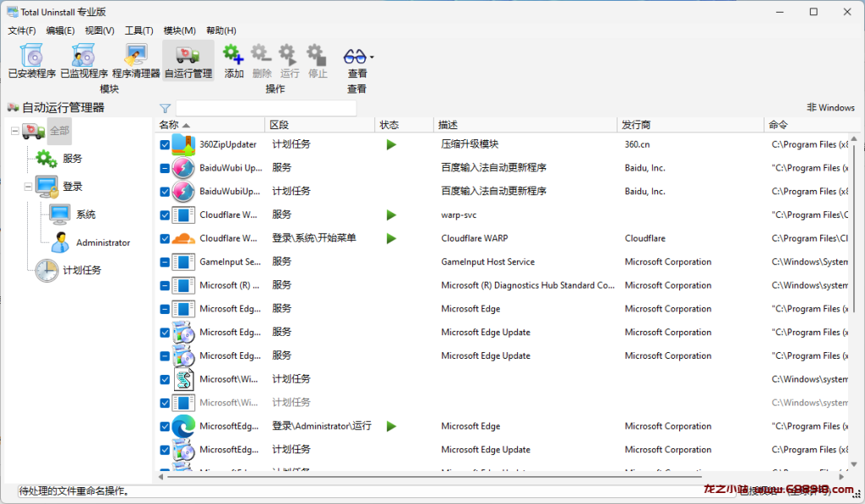
Task: Select the 'GameInput Host Service' description cell
Action: tap(487, 262)
